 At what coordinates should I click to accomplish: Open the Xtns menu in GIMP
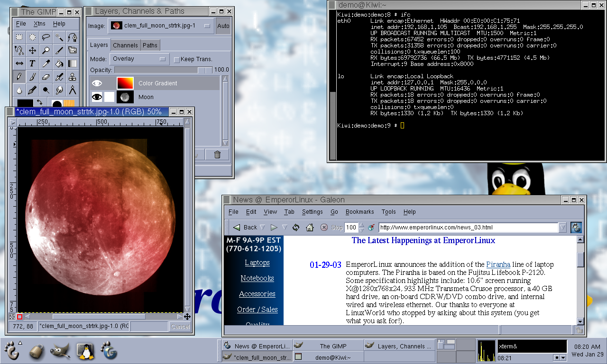click(40, 24)
